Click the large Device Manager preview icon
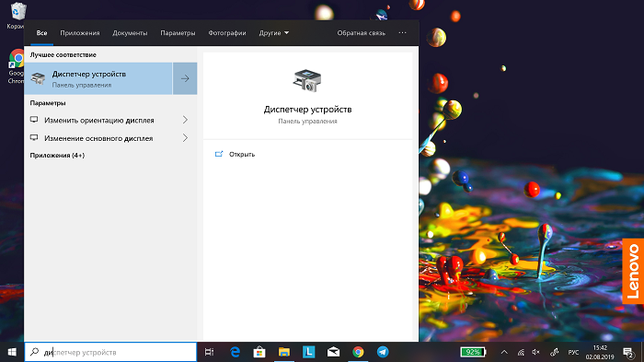Image resolution: width=644 pixels, height=362 pixels. tap(307, 81)
